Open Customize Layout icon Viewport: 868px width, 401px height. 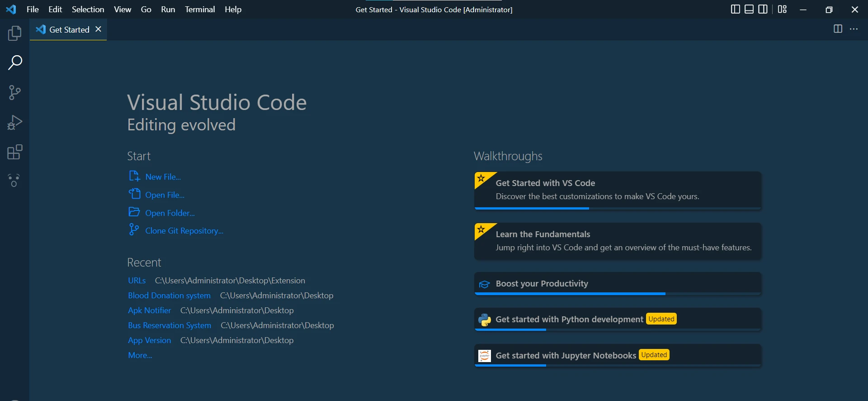point(783,9)
